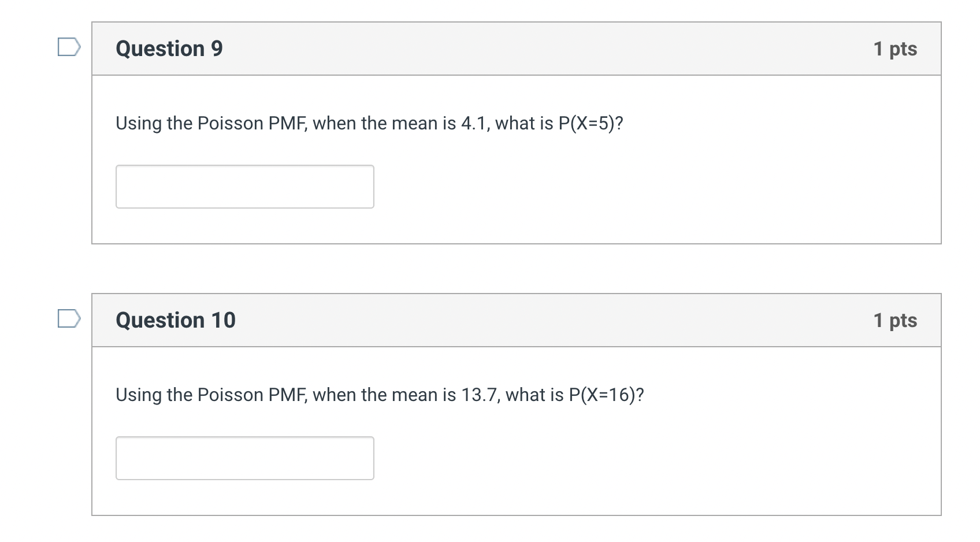
Task: Click the Question 10 prompt text
Action: pyautogui.click(x=380, y=395)
